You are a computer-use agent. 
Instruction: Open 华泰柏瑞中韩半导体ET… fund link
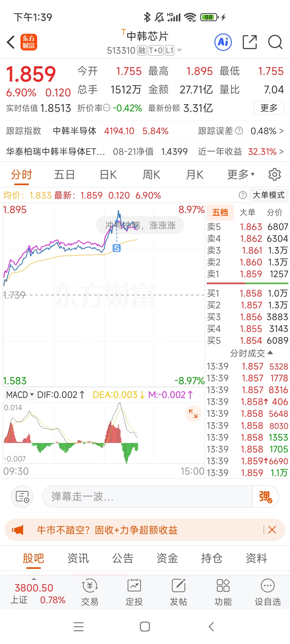tap(56, 152)
